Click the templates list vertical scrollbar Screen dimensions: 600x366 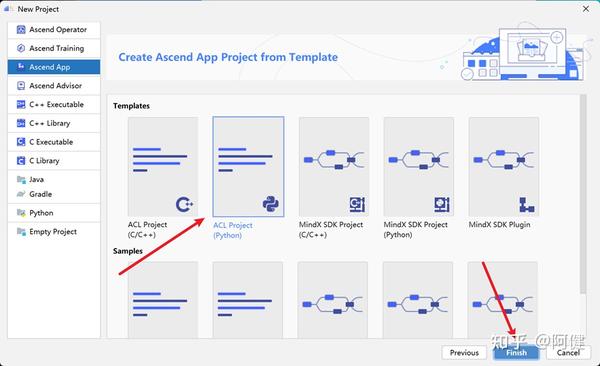click(582, 194)
